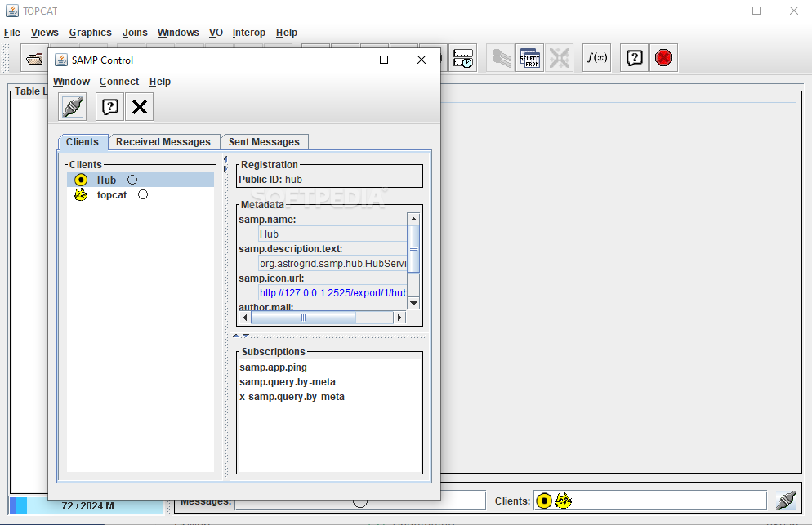Image resolution: width=812 pixels, height=525 pixels.
Task: Open TOPCAT VO menu
Action: point(216,33)
